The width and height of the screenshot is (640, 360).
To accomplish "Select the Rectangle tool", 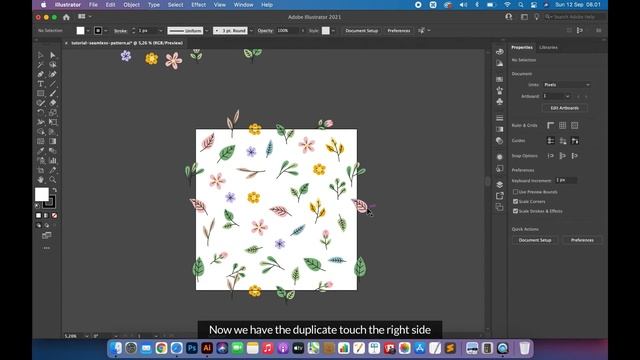I will point(40,93).
